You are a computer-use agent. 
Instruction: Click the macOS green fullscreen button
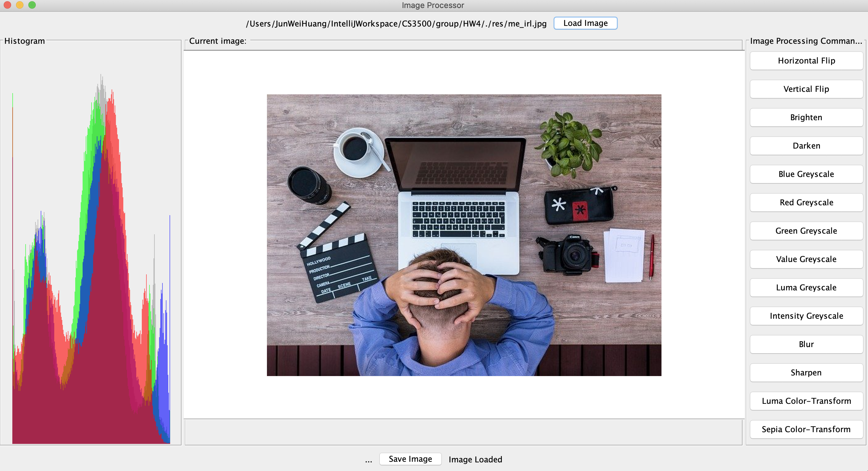tap(32, 5)
